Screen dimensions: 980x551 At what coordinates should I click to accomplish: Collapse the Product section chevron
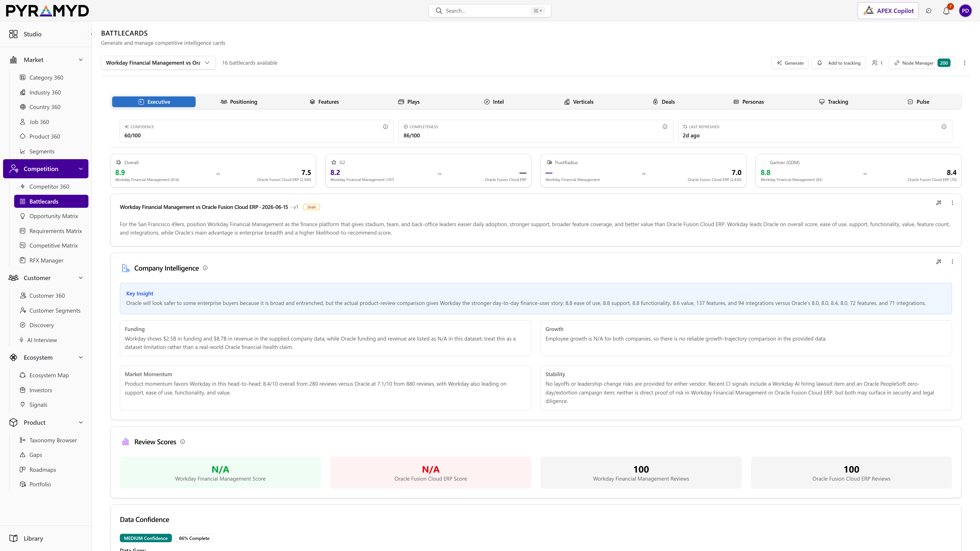click(x=81, y=422)
